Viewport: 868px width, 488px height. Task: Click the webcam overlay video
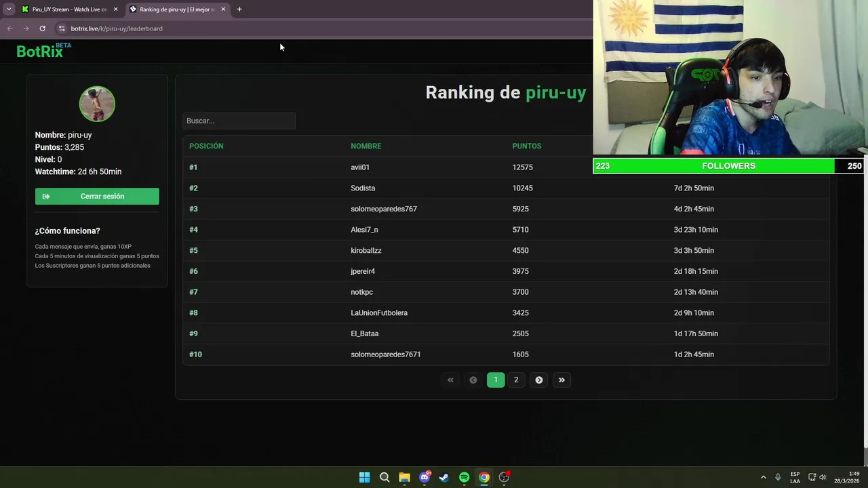click(x=730, y=77)
